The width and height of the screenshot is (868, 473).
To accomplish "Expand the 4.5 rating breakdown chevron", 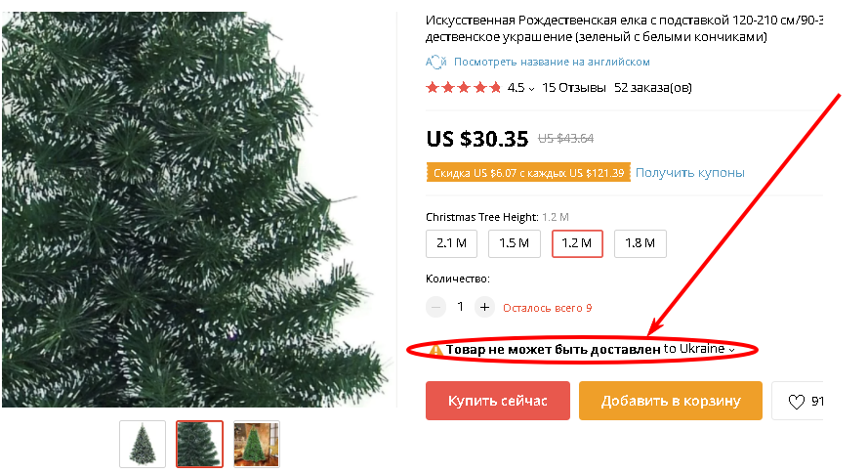I will 531,89.
